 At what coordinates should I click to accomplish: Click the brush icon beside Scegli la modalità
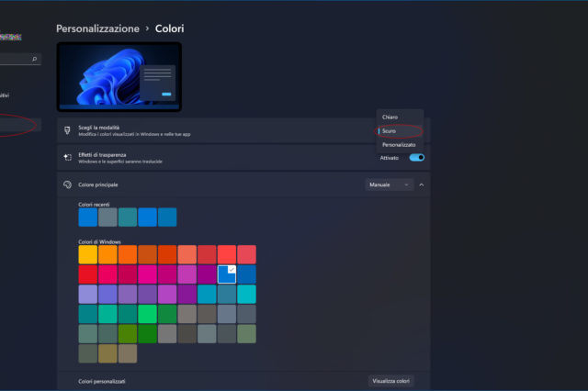click(x=67, y=130)
